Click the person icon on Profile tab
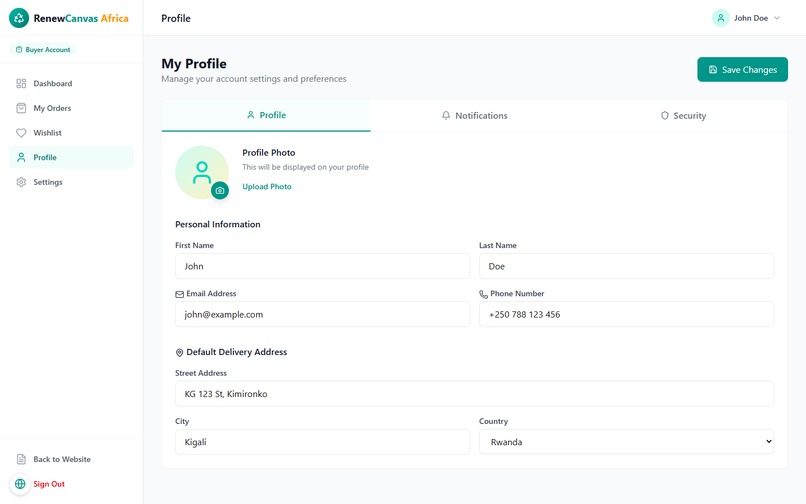The image size is (806, 504). pyautogui.click(x=250, y=115)
